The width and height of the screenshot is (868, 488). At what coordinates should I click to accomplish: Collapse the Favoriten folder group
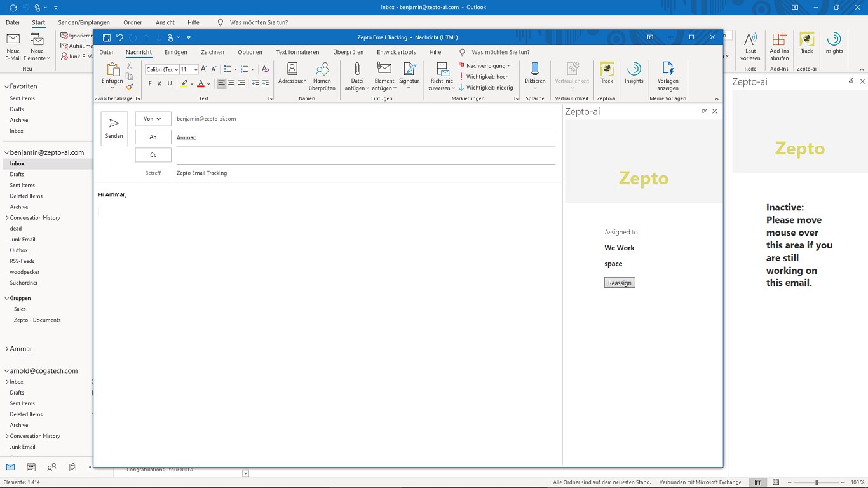6,86
